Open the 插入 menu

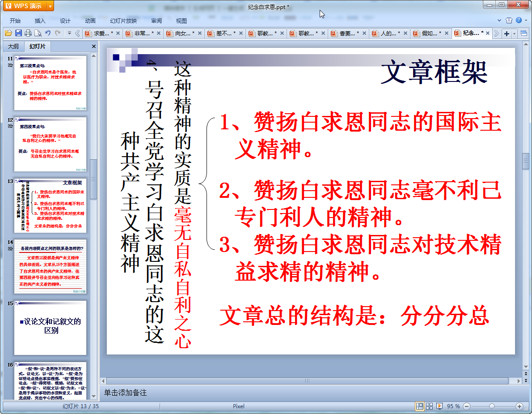(40, 21)
